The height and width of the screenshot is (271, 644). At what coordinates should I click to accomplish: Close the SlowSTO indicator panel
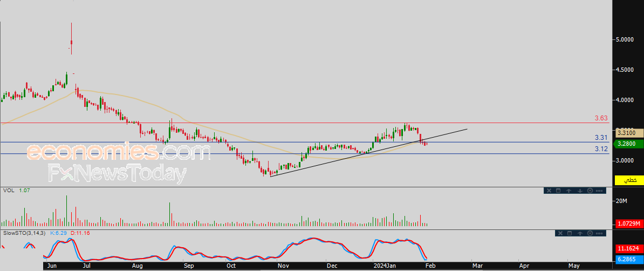(x=559, y=233)
